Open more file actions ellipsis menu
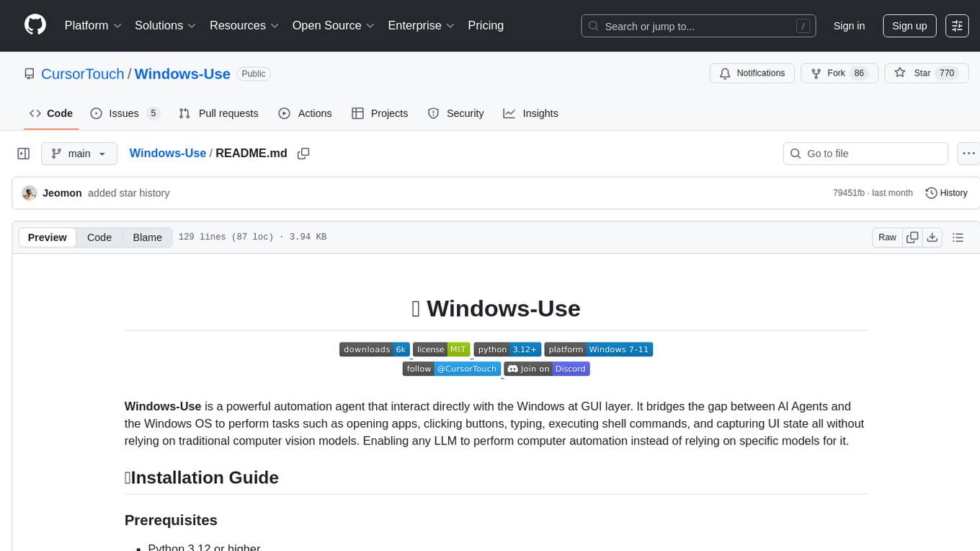This screenshot has height=551, width=980. tap(969, 154)
